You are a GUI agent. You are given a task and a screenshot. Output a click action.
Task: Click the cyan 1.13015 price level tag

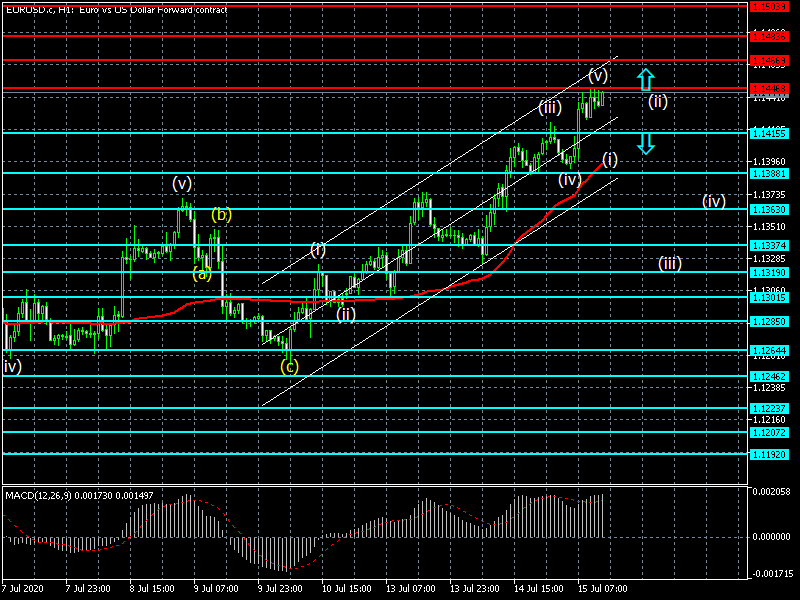click(x=769, y=297)
